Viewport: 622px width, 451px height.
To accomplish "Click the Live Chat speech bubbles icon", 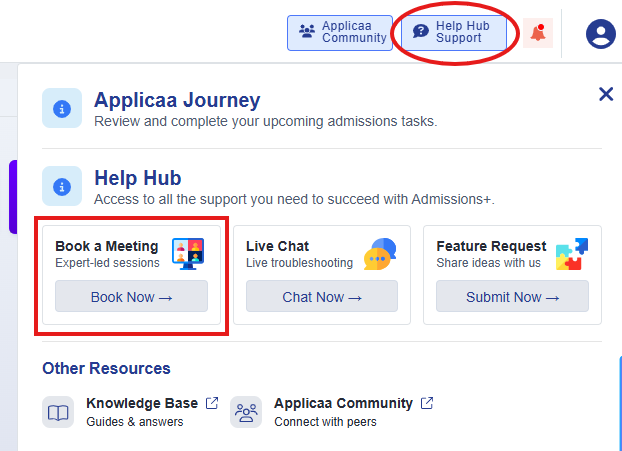I will 380,254.
